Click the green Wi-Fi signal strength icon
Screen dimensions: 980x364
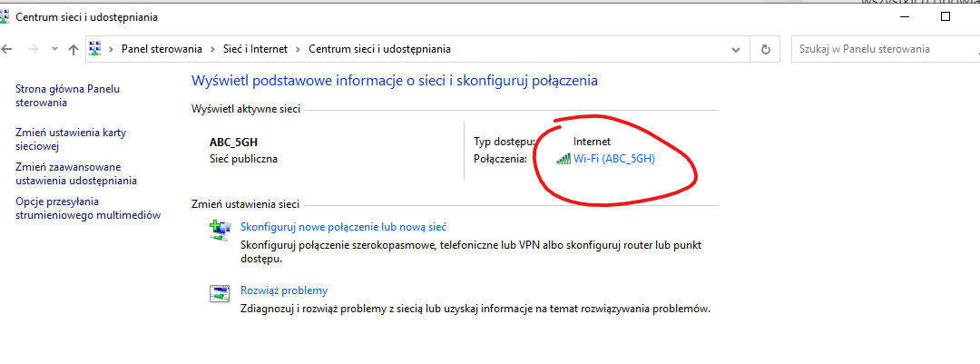[563, 159]
